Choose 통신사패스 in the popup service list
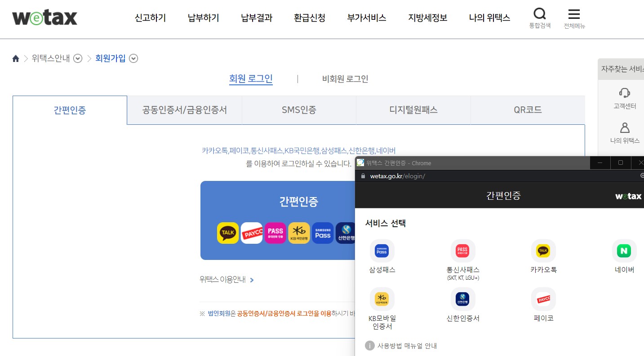644x356 pixels. (x=463, y=260)
